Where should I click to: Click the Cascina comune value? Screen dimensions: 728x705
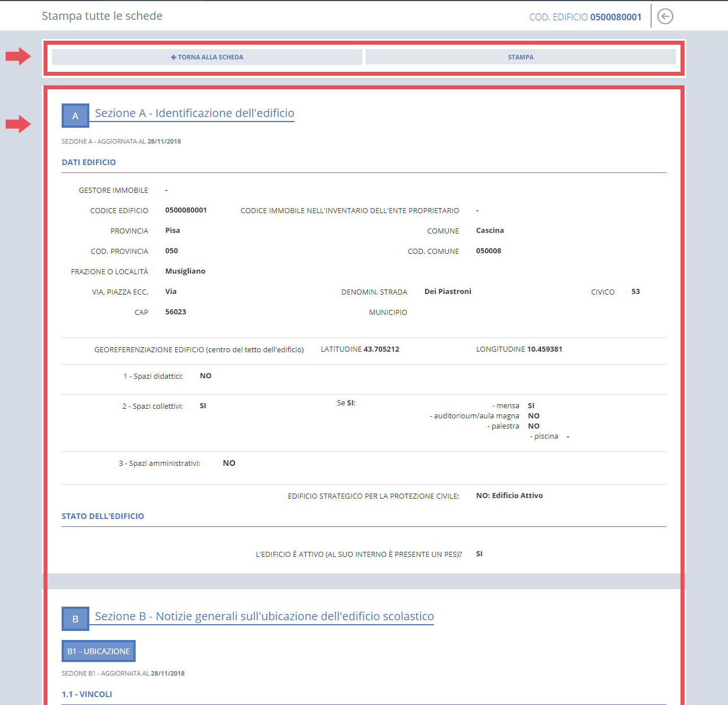pyautogui.click(x=489, y=231)
